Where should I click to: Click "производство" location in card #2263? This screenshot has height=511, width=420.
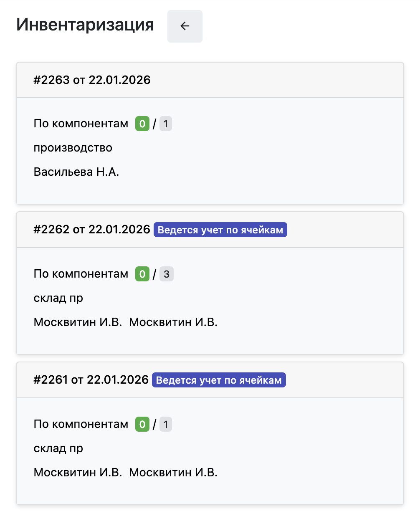(73, 148)
